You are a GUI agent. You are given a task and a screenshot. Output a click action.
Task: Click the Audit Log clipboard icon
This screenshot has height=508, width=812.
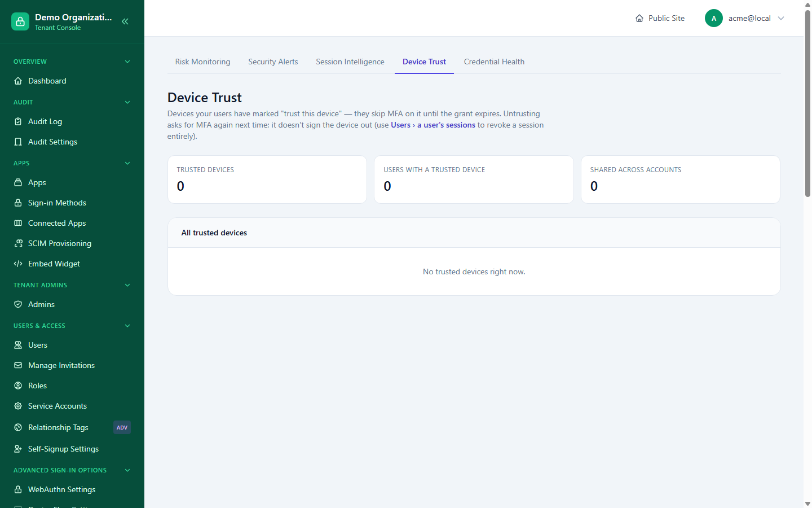18,121
